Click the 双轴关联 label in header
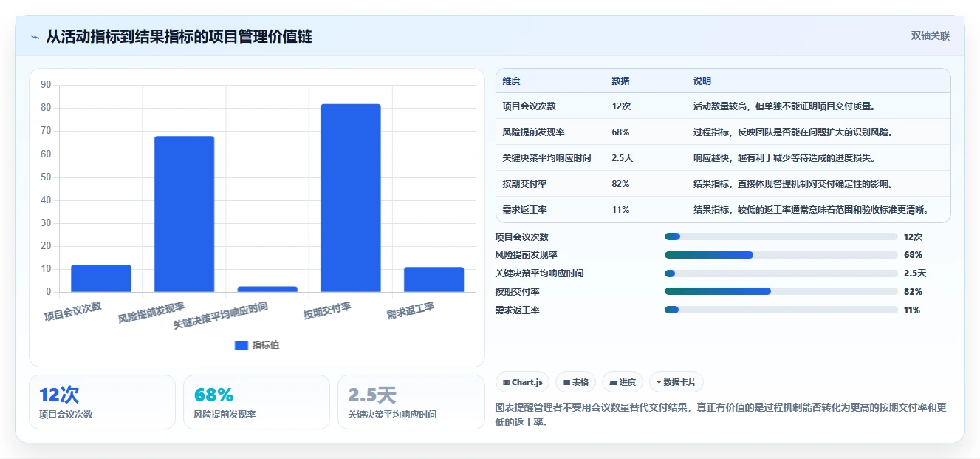The height and width of the screenshot is (459, 980). [x=930, y=36]
